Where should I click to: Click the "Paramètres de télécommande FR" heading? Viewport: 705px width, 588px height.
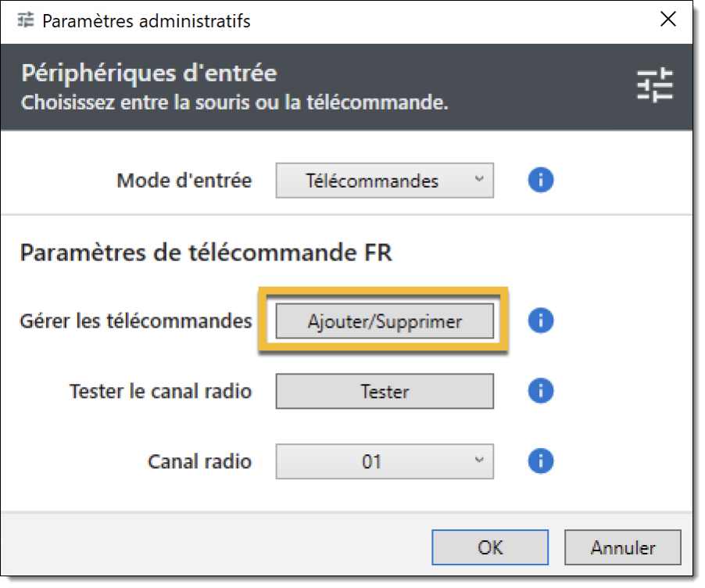(206, 253)
